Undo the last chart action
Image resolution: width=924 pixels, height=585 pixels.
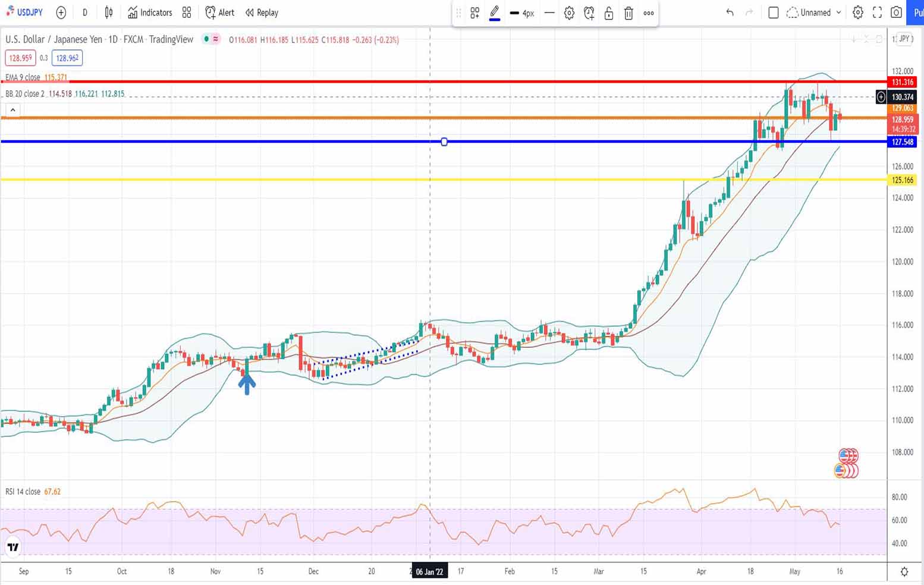(730, 12)
